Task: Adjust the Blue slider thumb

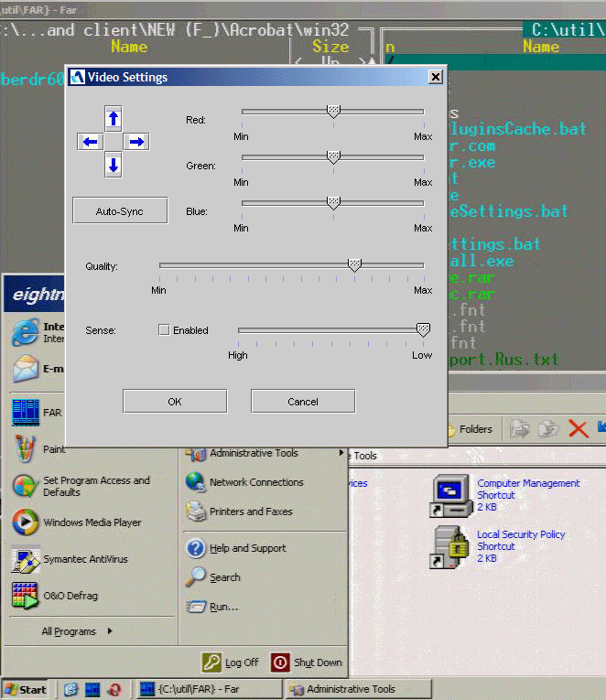Action: [333, 202]
